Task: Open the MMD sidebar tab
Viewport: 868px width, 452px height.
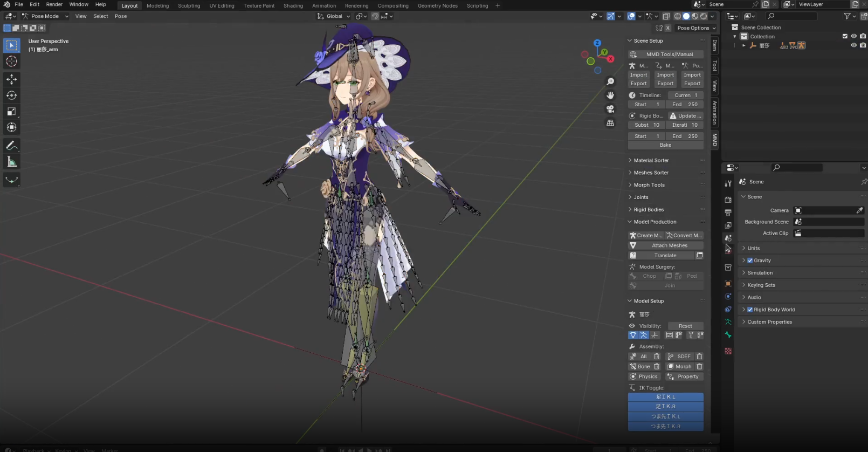Action: [715, 139]
